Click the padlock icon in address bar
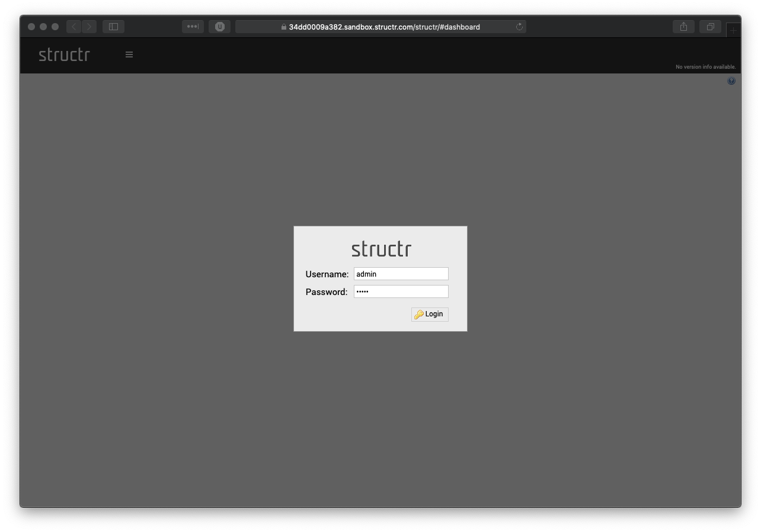 [284, 27]
